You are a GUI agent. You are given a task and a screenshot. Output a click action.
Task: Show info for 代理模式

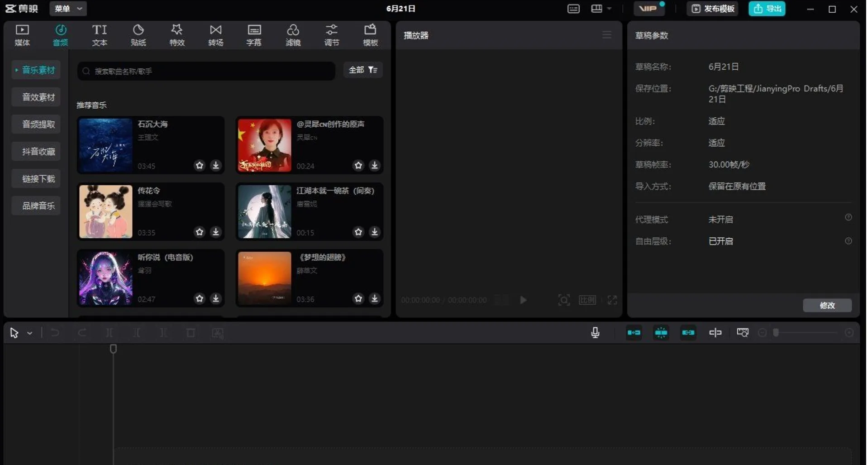(849, 217)
